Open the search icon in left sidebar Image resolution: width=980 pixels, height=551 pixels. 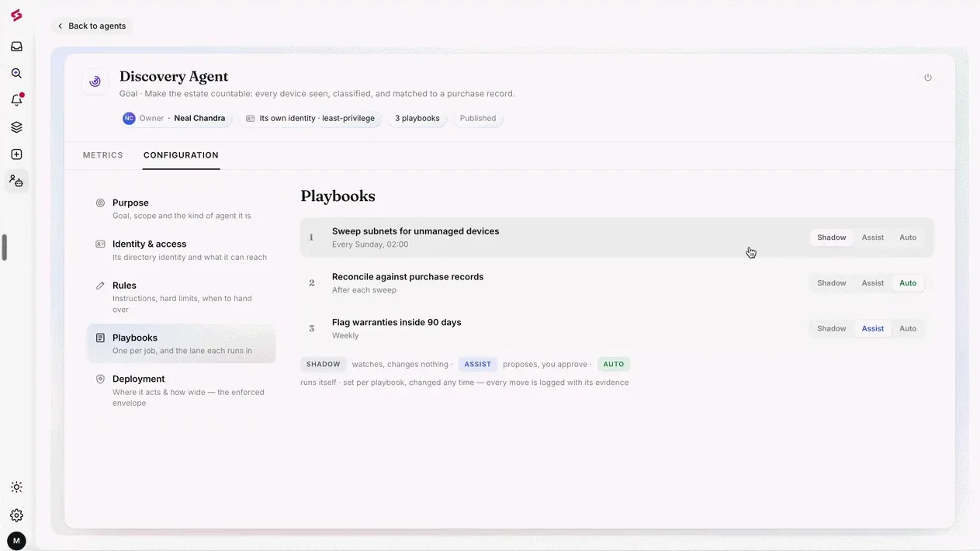pyautogui.click(x=16, y=73)
